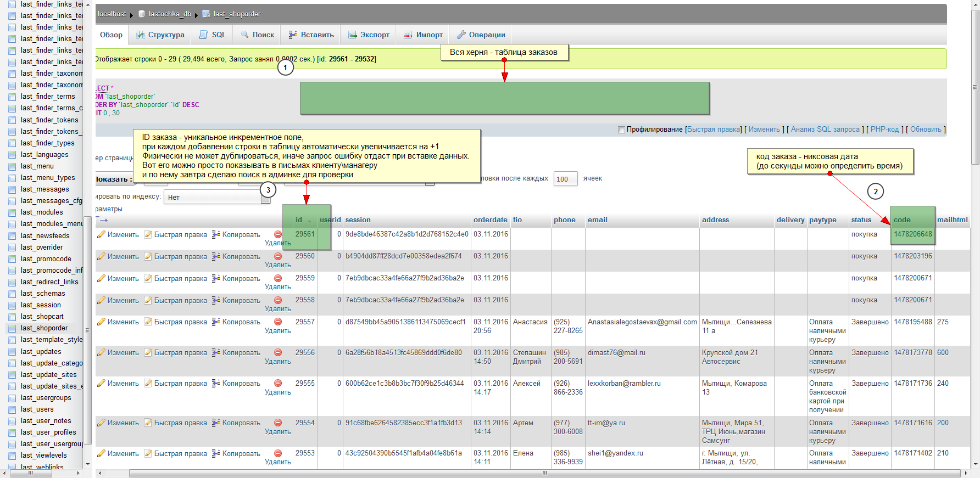Sort by the status column header
The width and height of the screenshot is (980, 478).
861,220
